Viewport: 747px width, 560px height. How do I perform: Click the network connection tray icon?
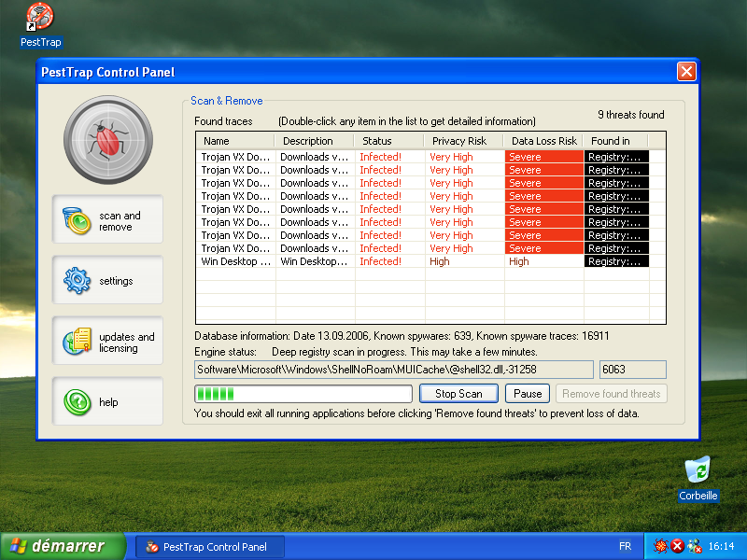[694, 546]
